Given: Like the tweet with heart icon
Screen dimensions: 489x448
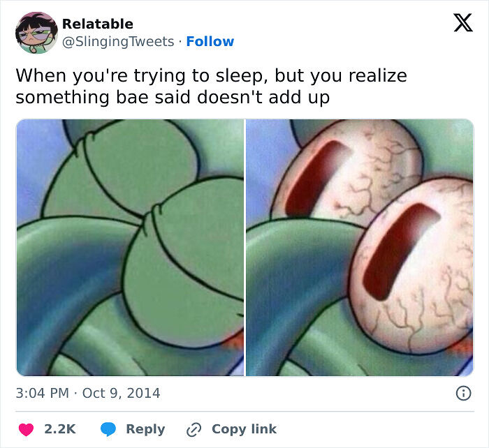Looking at the screenshot, I should pos(26,430).
